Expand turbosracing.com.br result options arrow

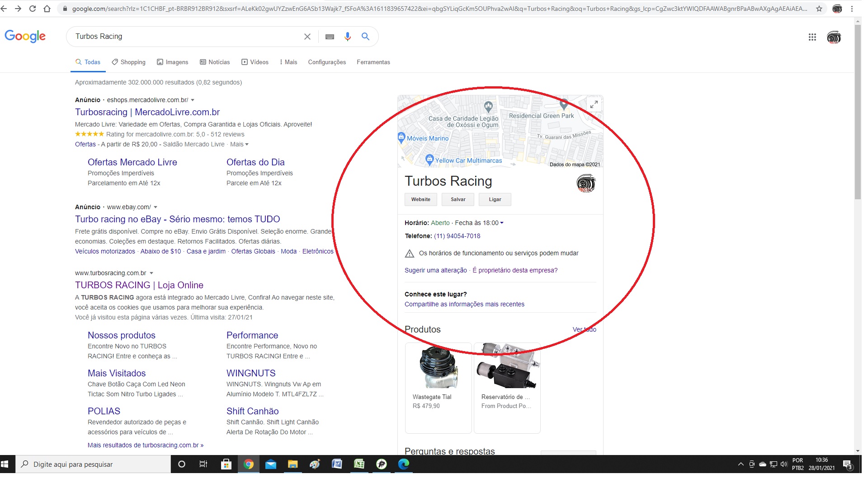[151, 273]
